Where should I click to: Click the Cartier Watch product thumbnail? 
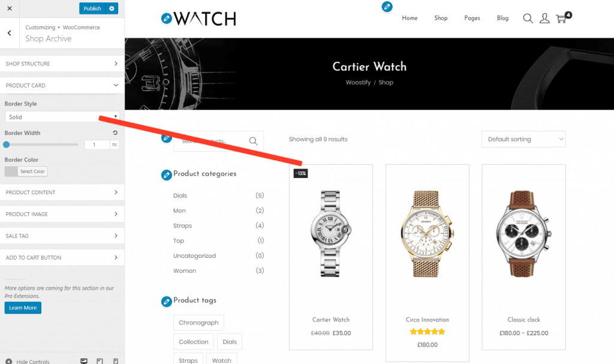(x=331, y=234)
